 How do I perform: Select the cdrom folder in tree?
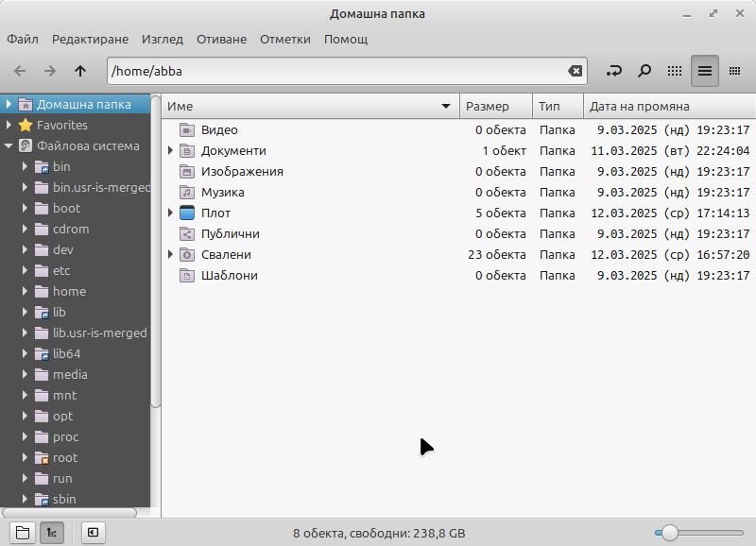pyautogui.click(x=71, y=229)
